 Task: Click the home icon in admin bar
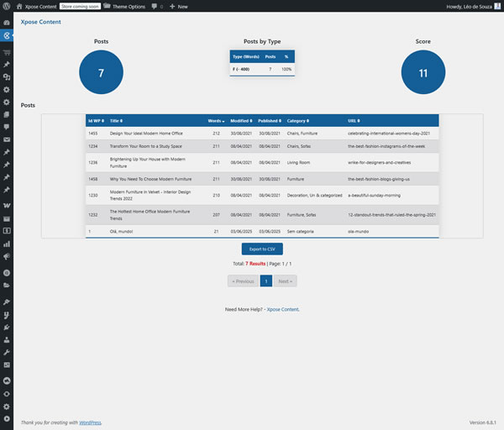pyautogui.click(x=19, y=6)
